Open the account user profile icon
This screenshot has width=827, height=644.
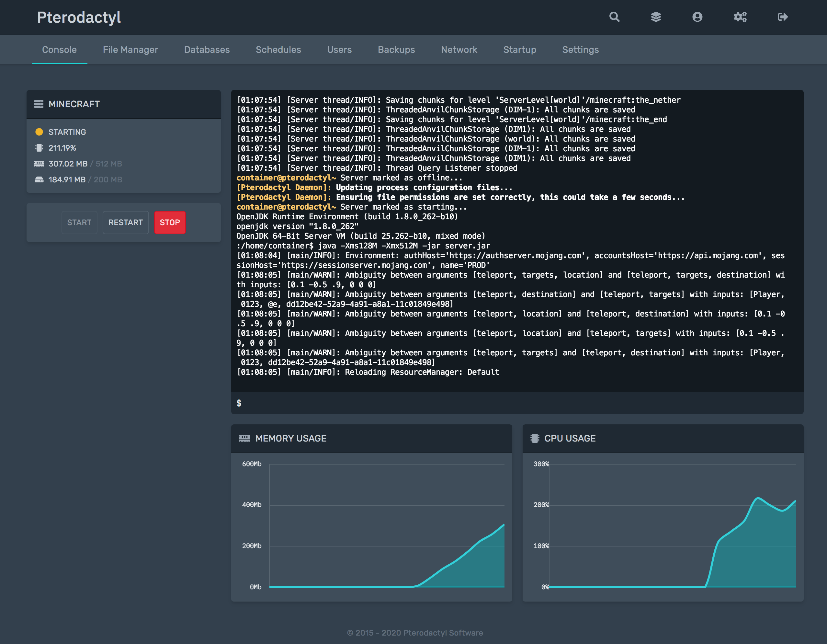pyautogui.click(x=697, y=17)
